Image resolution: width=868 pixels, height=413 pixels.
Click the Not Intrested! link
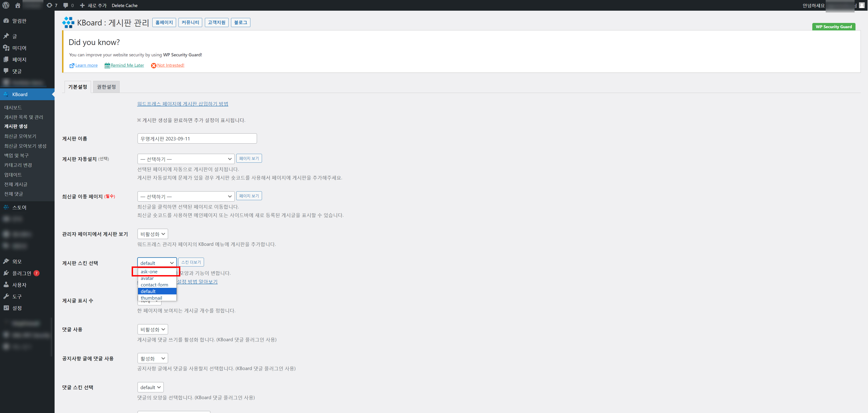171,65
